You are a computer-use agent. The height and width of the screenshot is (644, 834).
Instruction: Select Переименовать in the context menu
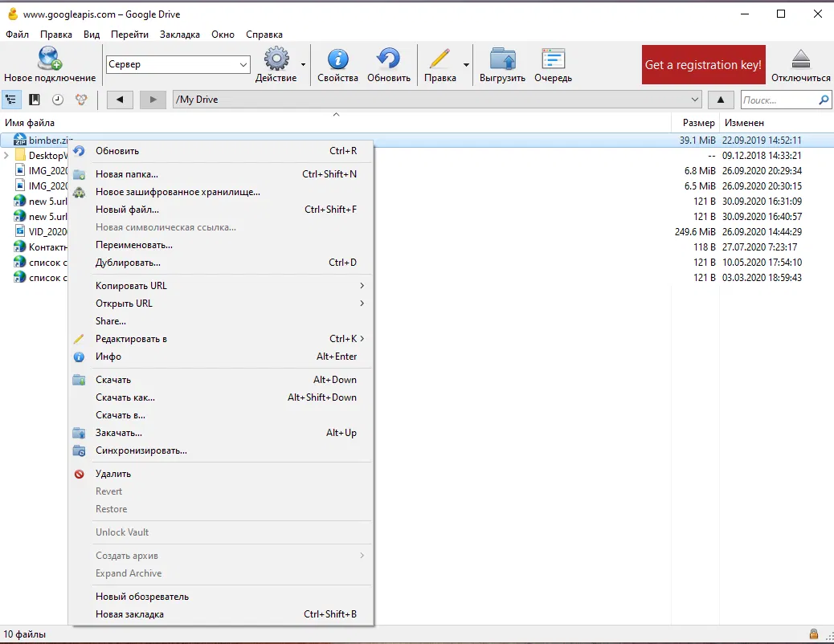point(221,245)
